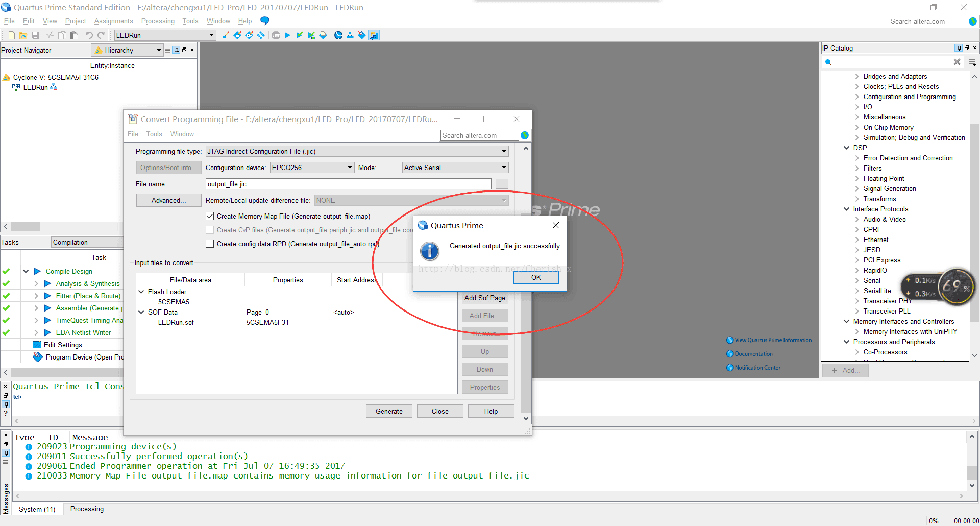
Task: Create a new file from toolbar
Action: (x=11, y=35)
